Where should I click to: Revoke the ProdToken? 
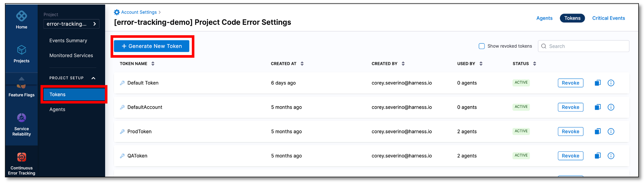[x=570, y=132]
